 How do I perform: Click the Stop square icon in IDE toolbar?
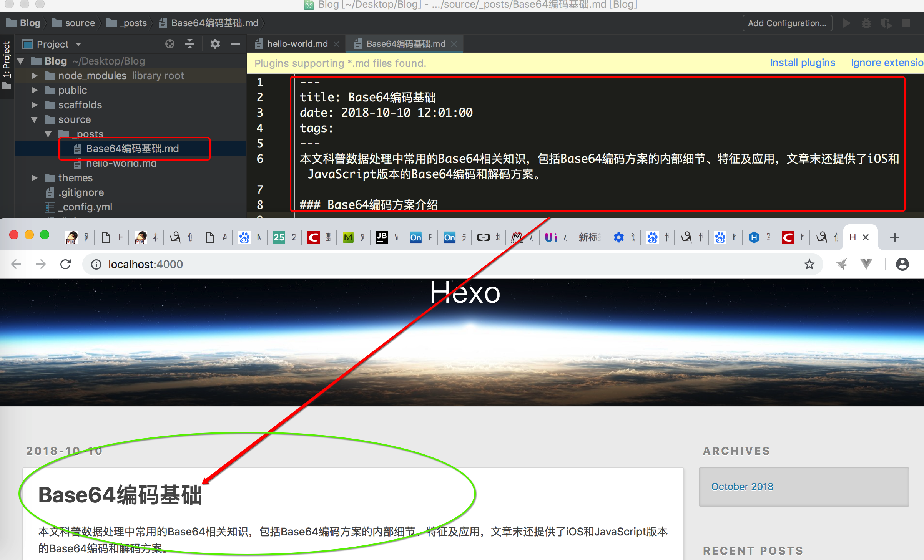tap(906, 23)
